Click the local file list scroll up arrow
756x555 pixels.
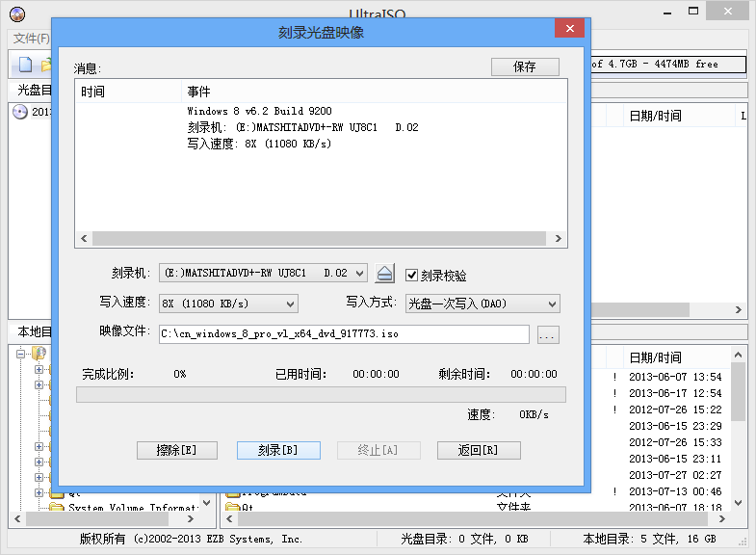pyautogui.click(x=738, y=355)
